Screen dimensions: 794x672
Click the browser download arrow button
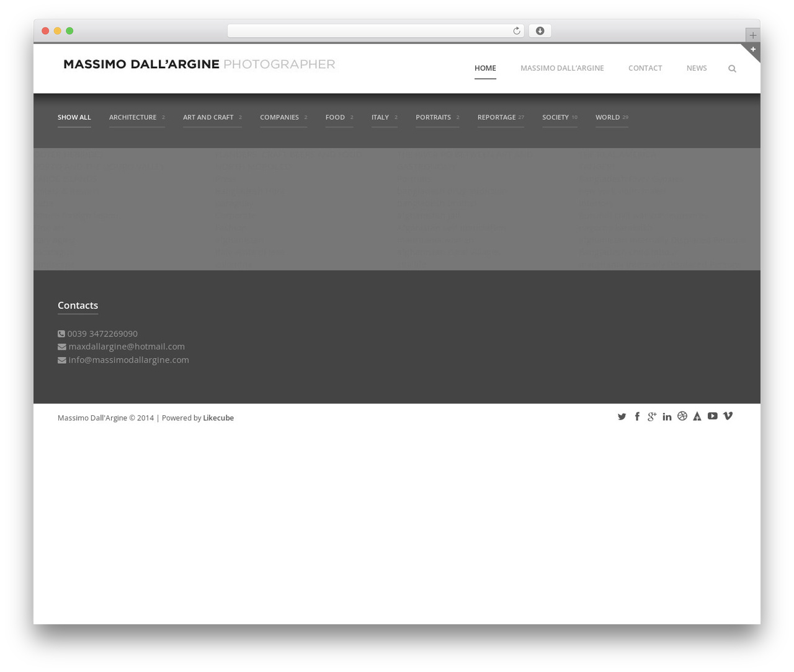[x=540, y=31]
